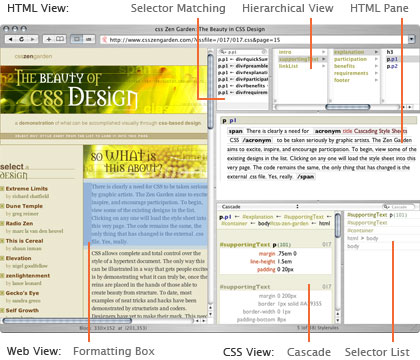The image size is (420, 360).
Task: Click the add bookmark plus icon
Action: (49, 39)
